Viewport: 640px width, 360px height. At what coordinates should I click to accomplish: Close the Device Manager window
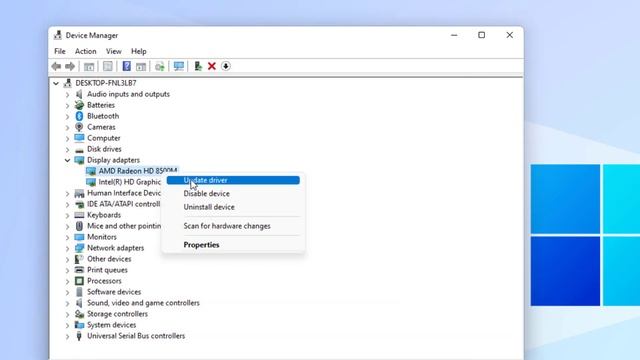pos(509,35)
